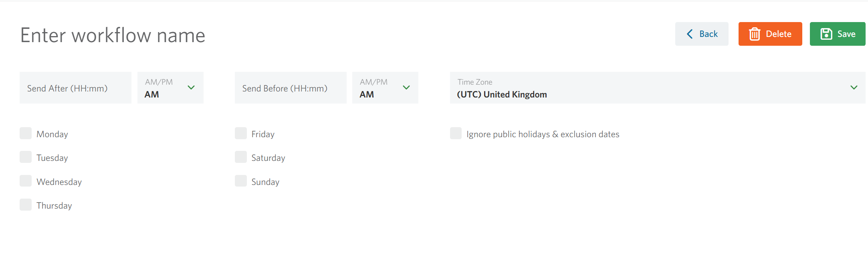
Task: Enable the Saturday checkbox
Action: coord(241,157)
